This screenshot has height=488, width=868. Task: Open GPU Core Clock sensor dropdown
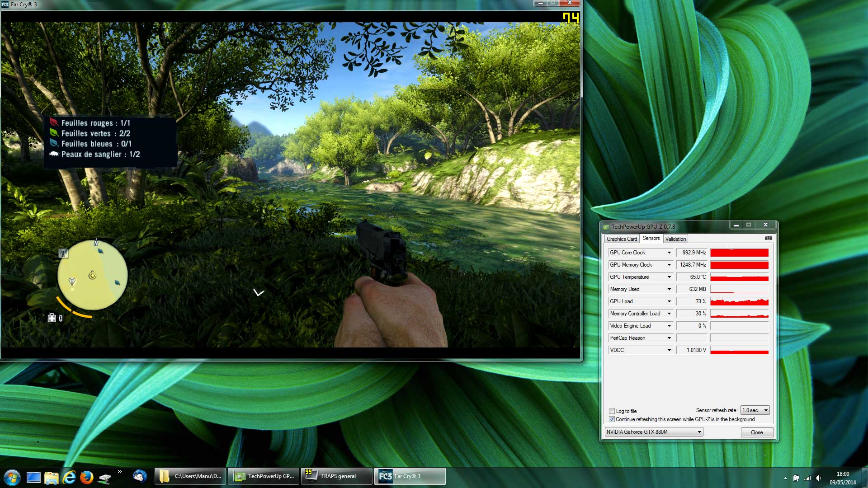669,253
